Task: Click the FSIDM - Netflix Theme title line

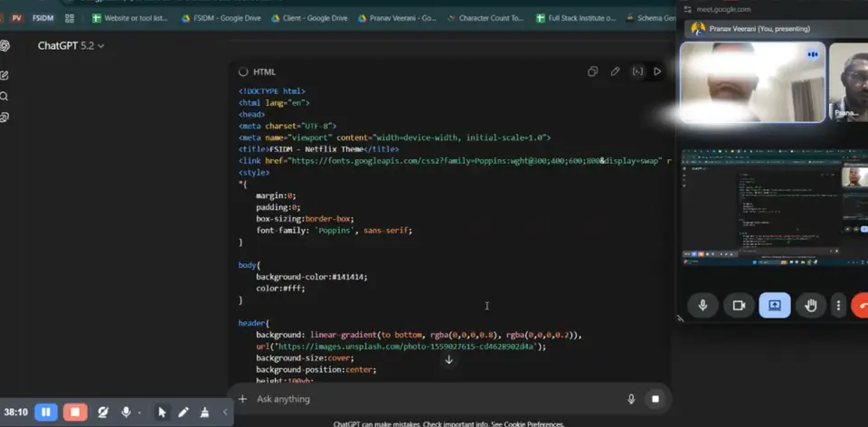Action: click(x=318, y=149)
